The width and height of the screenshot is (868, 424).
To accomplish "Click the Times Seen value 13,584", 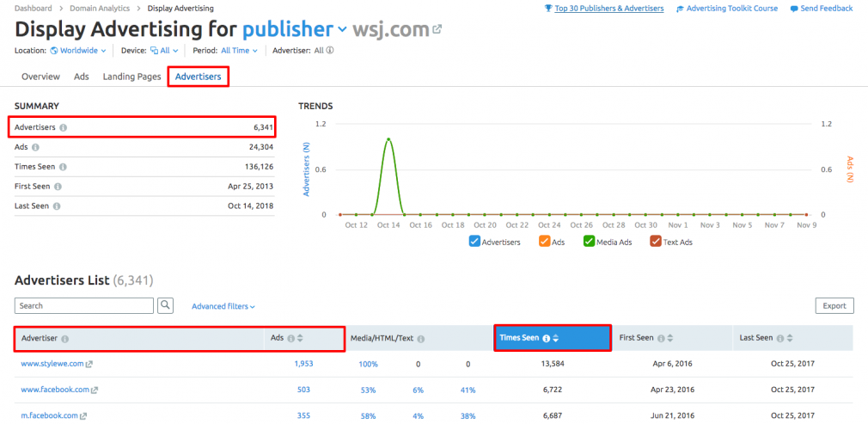I will [552, 364].
